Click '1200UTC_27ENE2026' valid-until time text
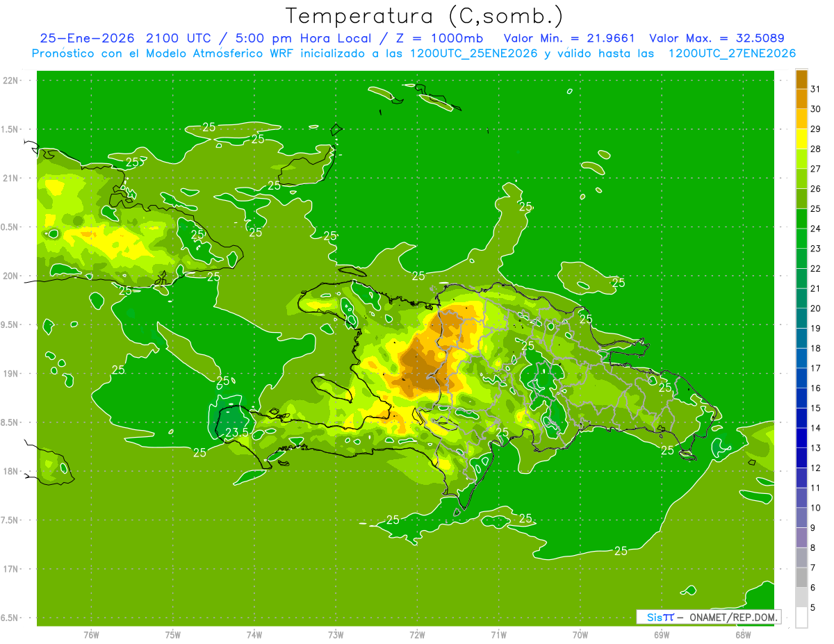Screen dimensions: 834x644 [x=732, y=53]
